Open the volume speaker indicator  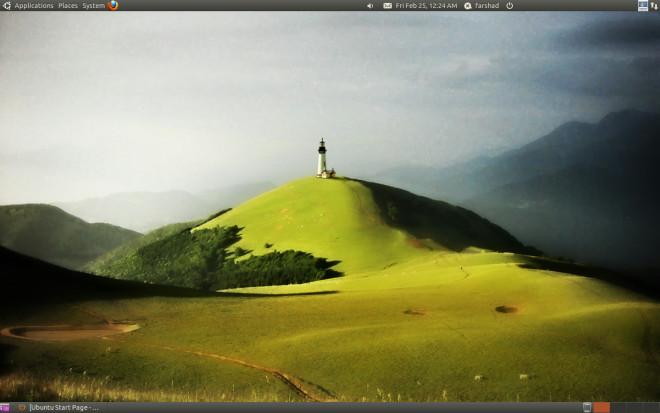(370, 6)
